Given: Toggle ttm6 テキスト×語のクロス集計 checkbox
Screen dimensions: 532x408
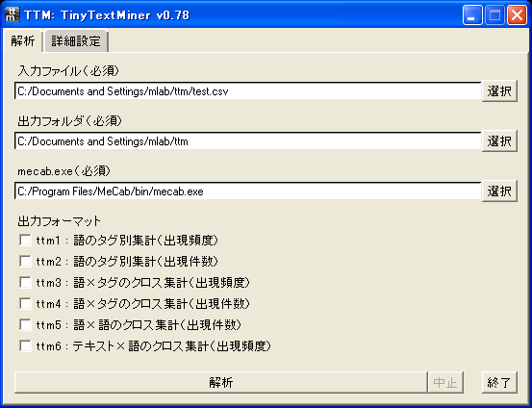Looking at the screenshot, I should [x=25, y=345].
